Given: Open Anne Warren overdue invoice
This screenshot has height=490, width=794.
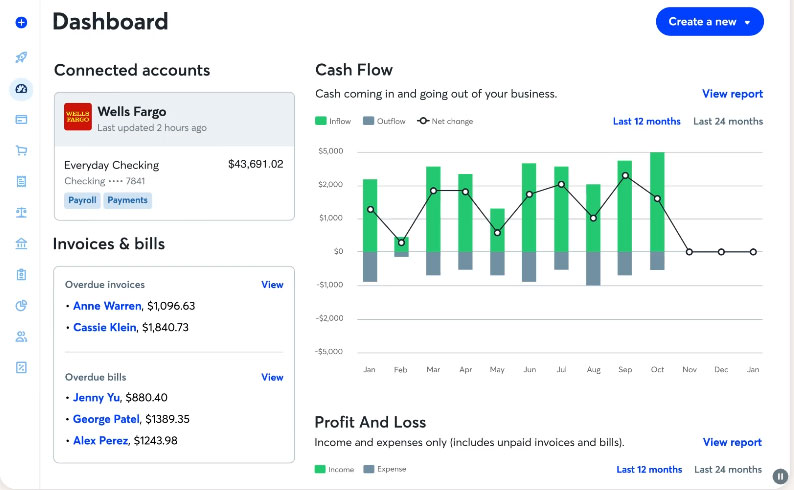Looking at the screenshot, I should tap(107, 306).
